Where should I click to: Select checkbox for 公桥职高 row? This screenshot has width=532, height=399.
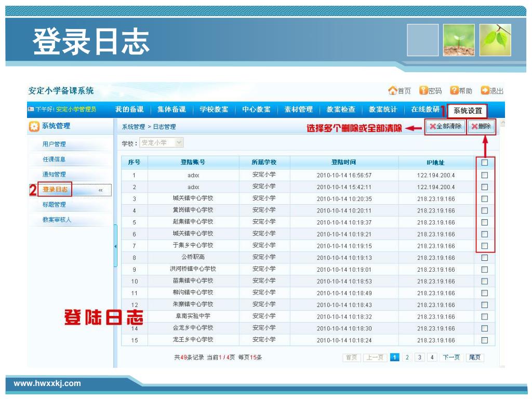coord(484,258)
